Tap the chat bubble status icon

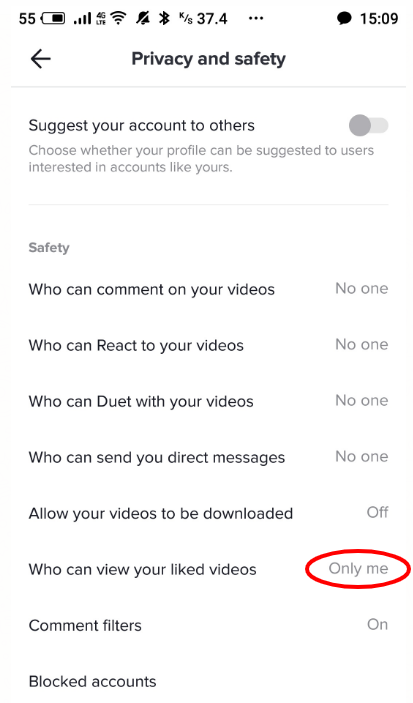pos(344,18)
